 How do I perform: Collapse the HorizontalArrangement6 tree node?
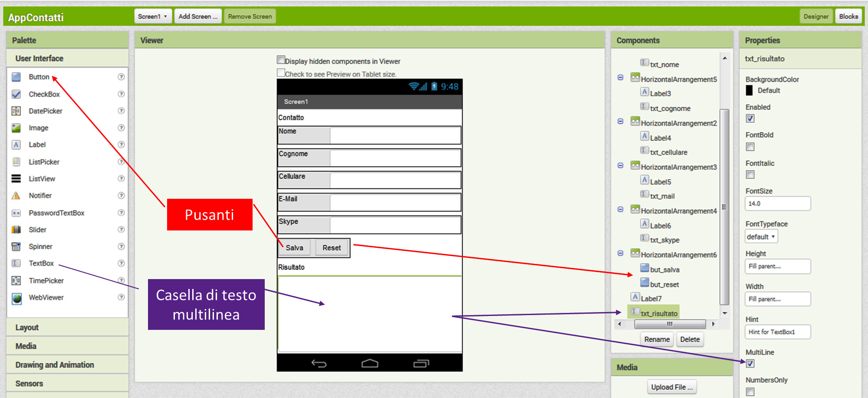[x=620, y=253]
